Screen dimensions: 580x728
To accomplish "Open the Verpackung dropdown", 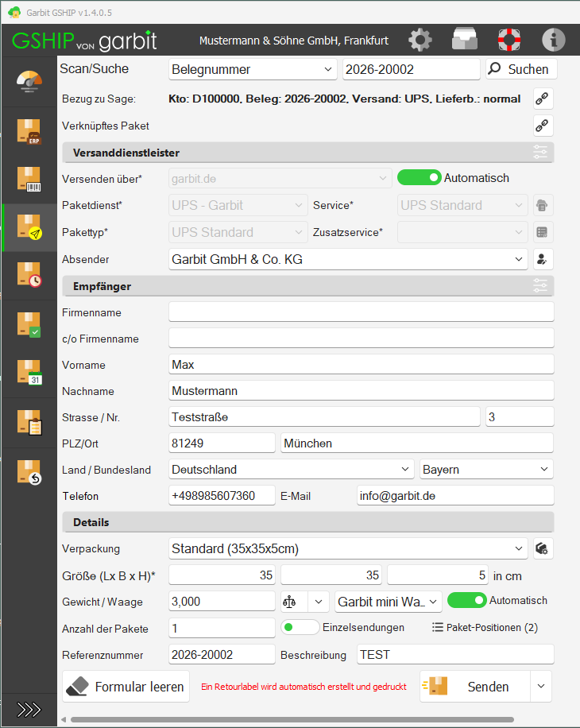I will click(x=348, y=549).
